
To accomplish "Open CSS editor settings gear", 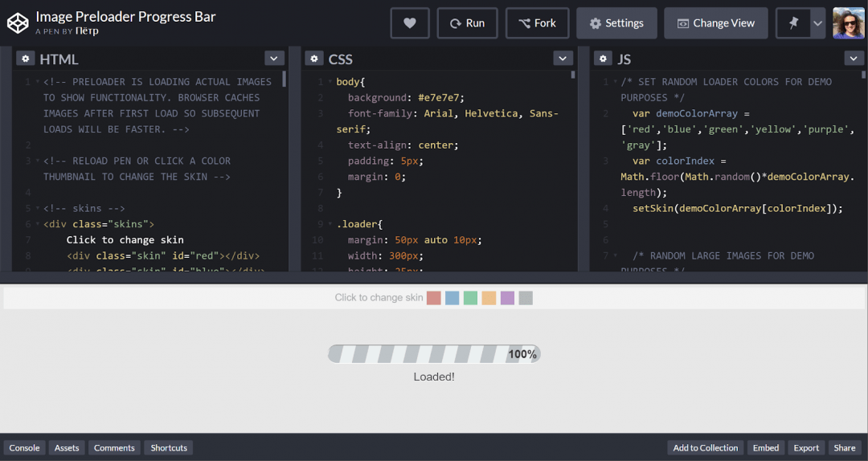I will pyautogui.click(x=314, y=59).
